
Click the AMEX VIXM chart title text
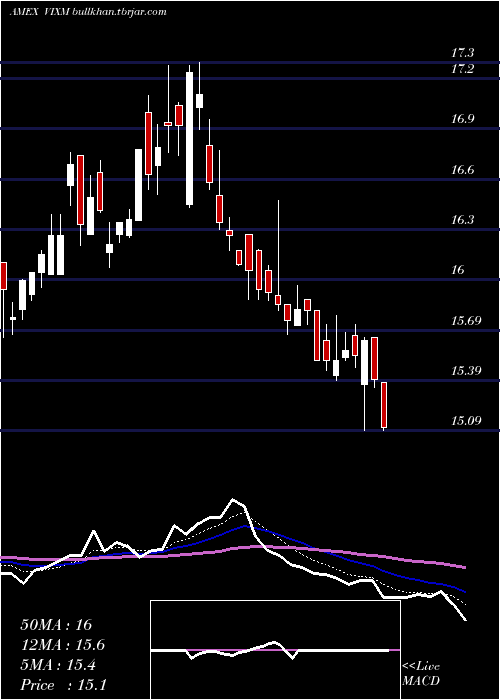pyautogui.click(x=38, y=12)
